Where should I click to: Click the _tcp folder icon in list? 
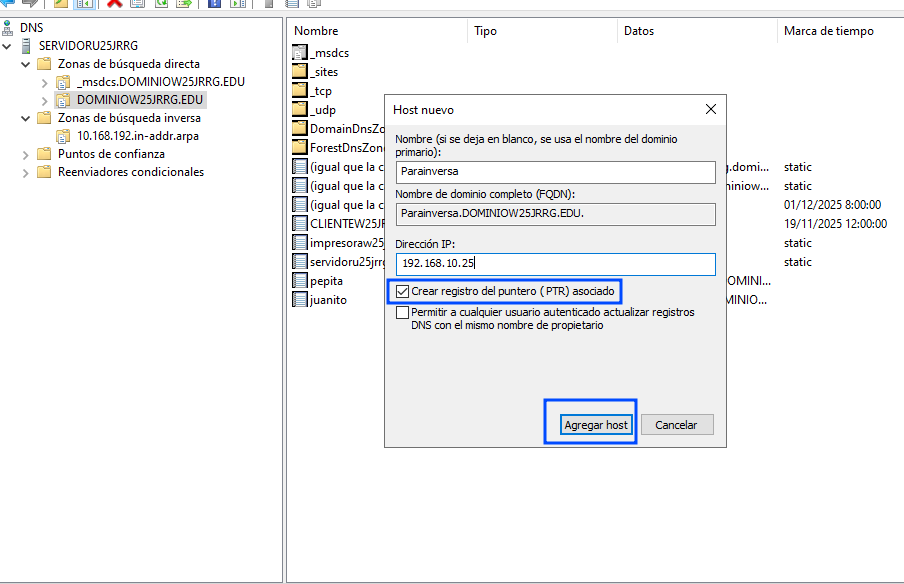tap(300, 91)
